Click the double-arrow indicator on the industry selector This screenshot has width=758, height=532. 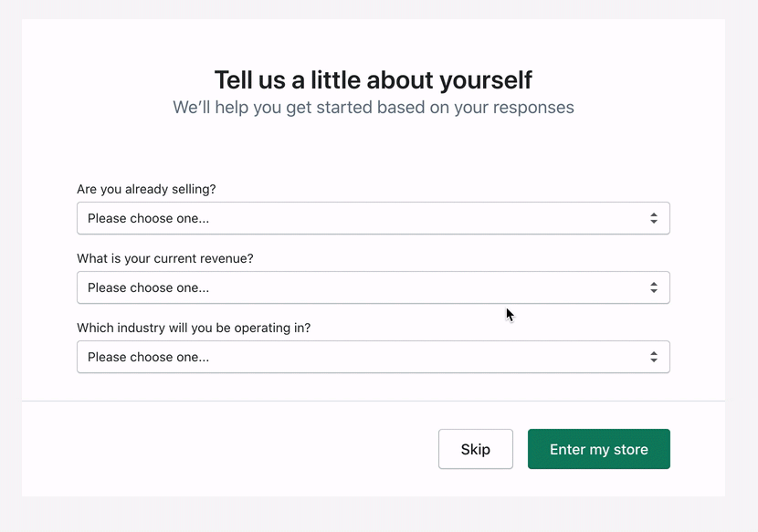tap(655, 357)
